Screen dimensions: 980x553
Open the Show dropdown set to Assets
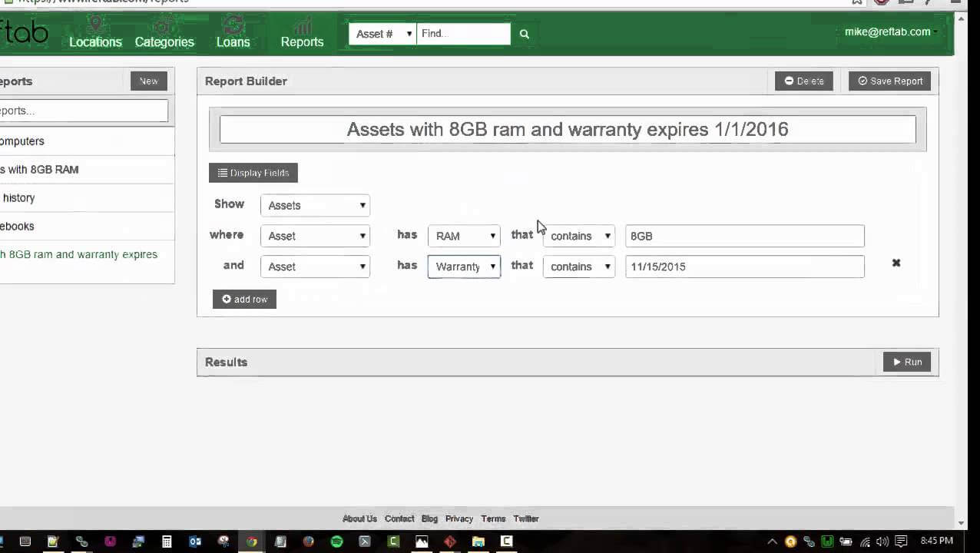315,205
